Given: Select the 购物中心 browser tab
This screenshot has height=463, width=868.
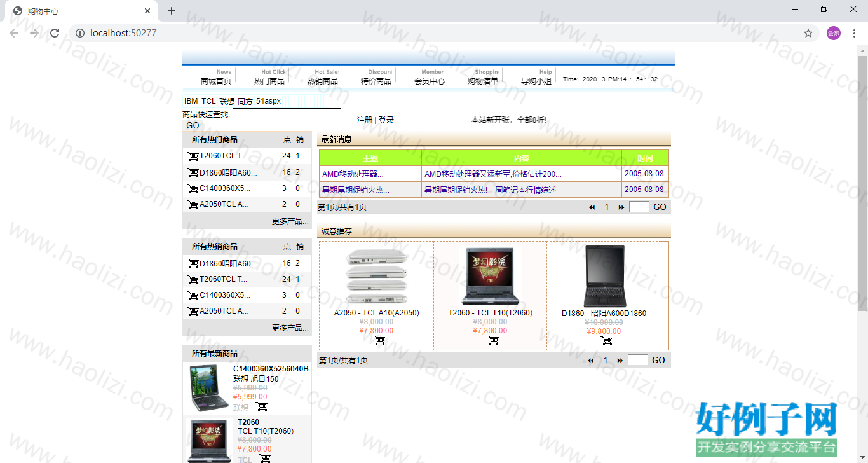Looking at the screenshot, I should click(81, 11).
